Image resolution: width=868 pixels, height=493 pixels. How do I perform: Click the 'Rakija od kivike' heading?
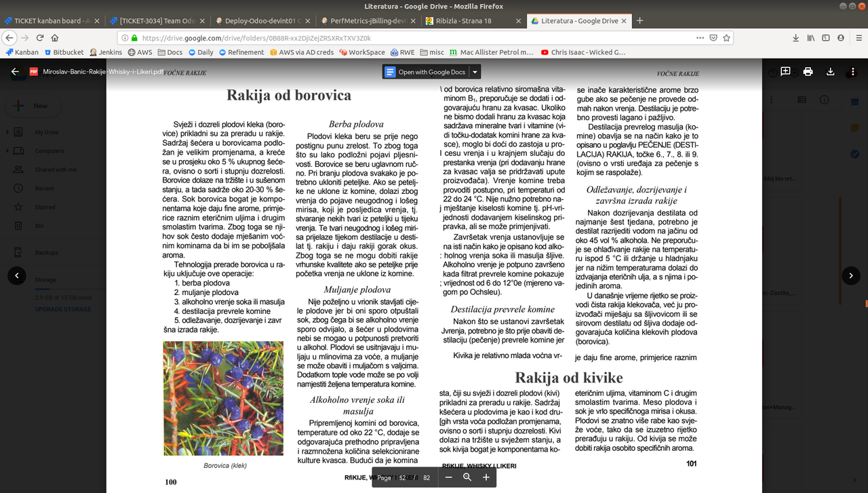pyautogui.click(x=569, y=378)
